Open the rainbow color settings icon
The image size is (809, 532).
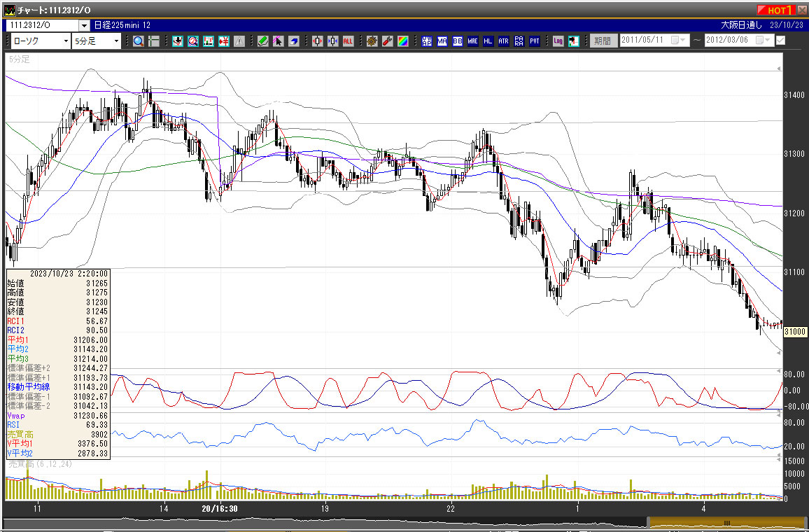pyautogui.click(x=403, y=41)
